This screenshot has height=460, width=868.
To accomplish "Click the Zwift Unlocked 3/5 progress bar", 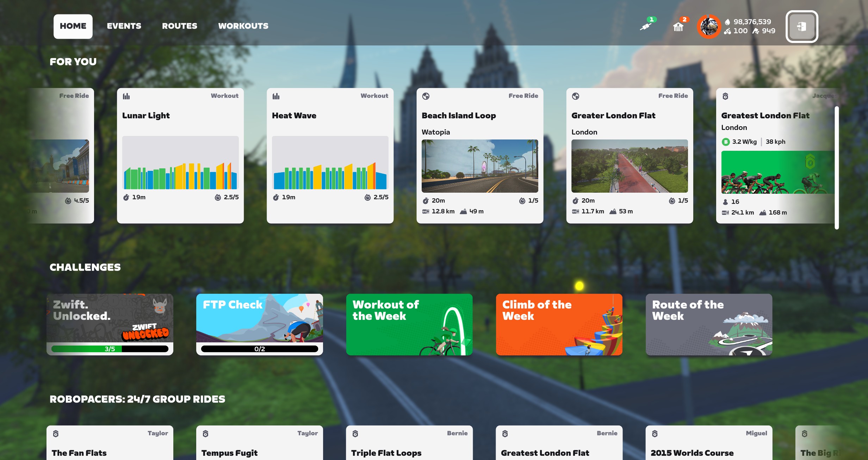I will pos(110,349).
